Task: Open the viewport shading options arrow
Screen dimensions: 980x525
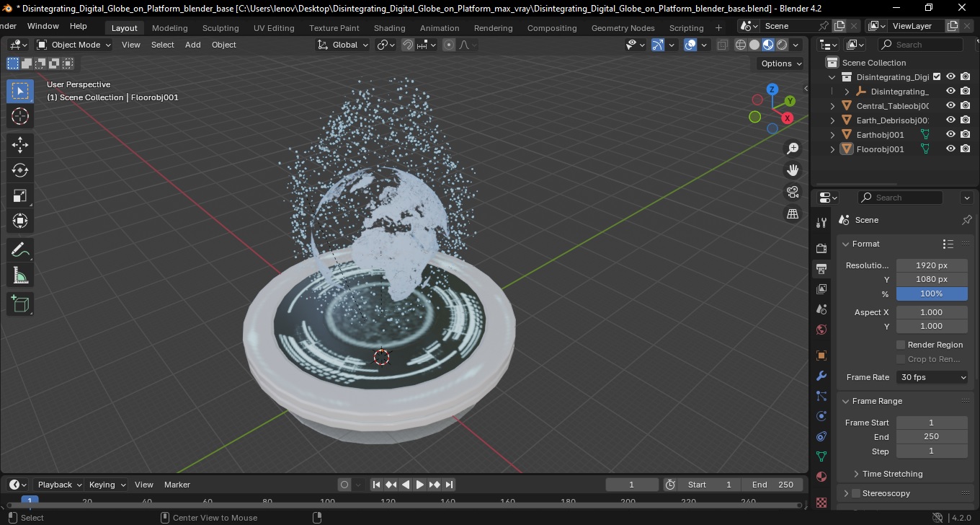Action: coord(796,45)
